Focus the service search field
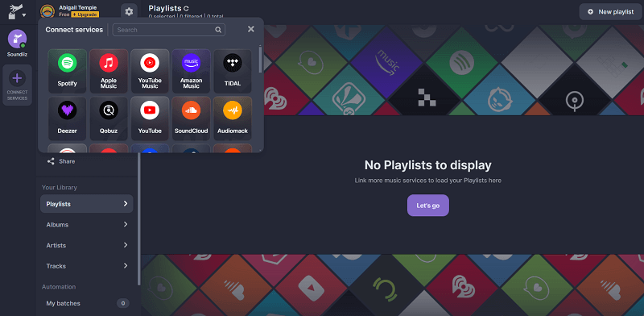 click(x=169, y=30)
